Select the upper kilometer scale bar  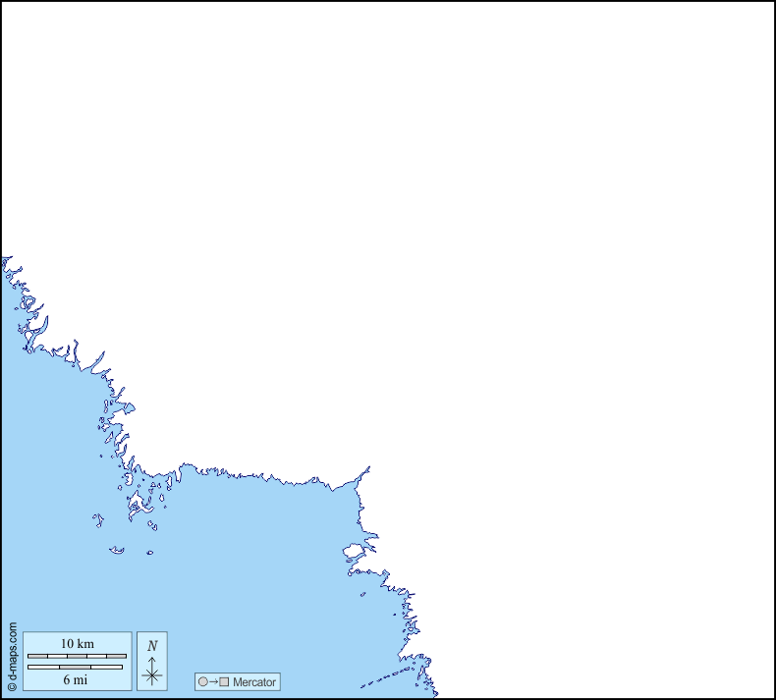click(x=76, y=656)
